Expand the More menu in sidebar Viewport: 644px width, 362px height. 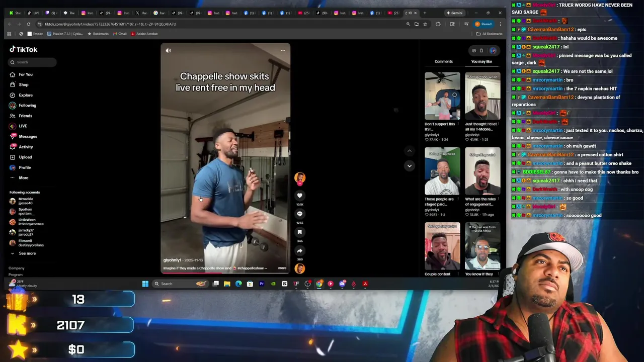(x=19, y=177)
